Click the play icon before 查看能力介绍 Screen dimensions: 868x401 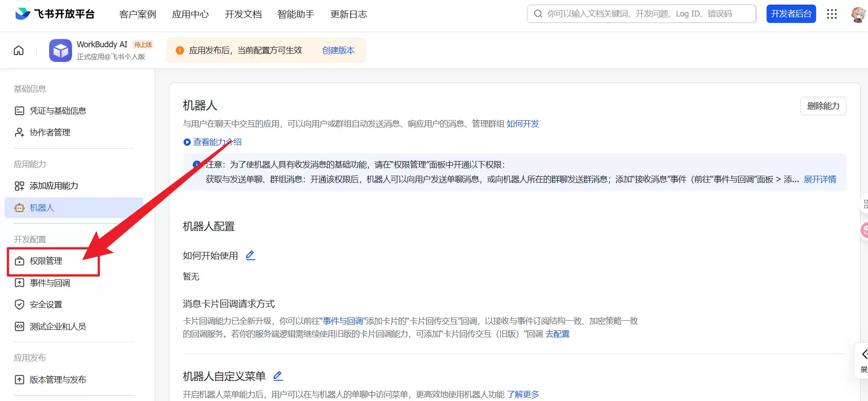point(187,142)
